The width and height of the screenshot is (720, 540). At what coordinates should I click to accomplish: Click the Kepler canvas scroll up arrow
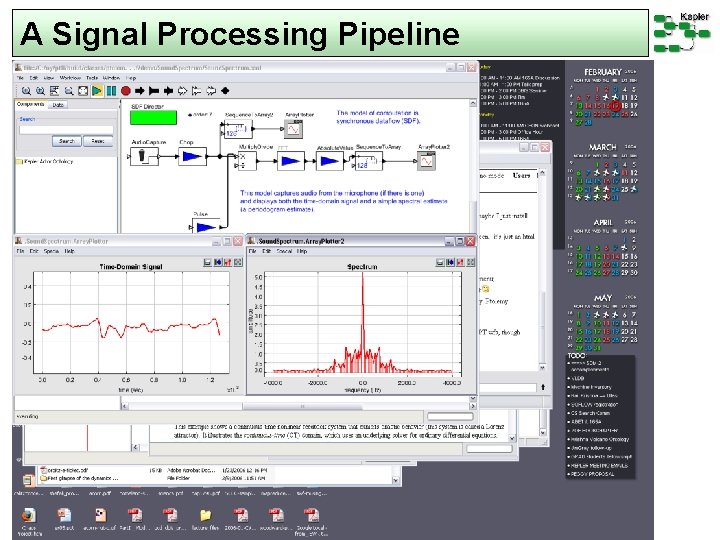(473, 103)
